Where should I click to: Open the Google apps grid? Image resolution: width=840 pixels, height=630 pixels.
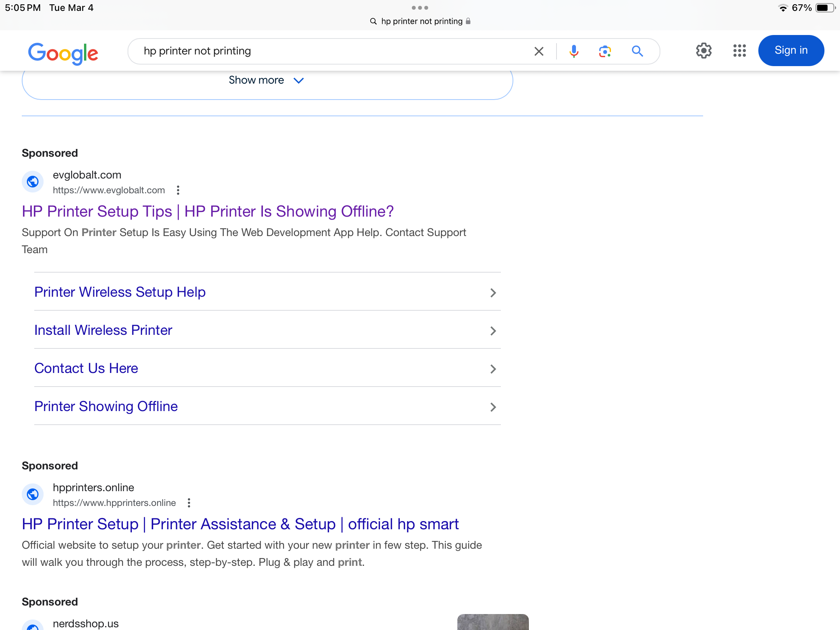coord(739,51)
